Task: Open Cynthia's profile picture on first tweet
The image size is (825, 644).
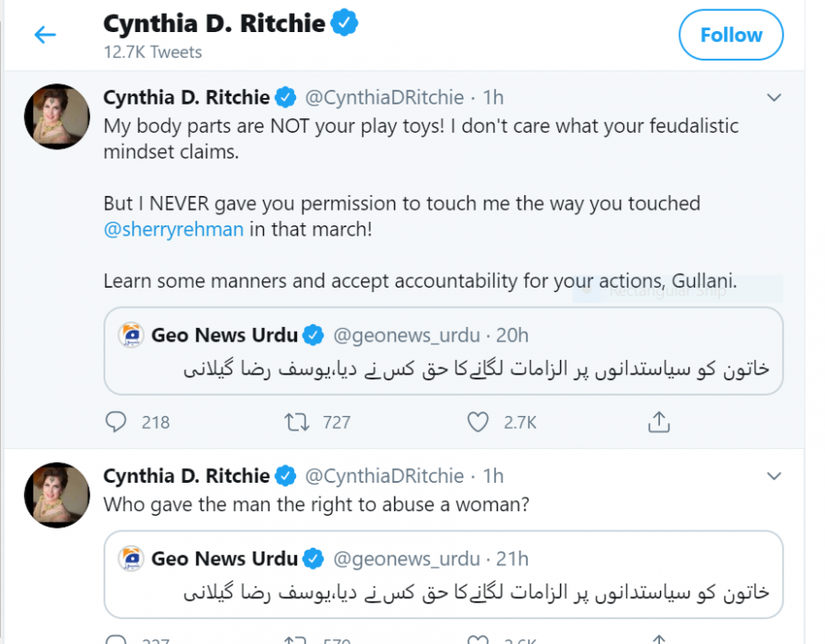Action: [57, 116]
